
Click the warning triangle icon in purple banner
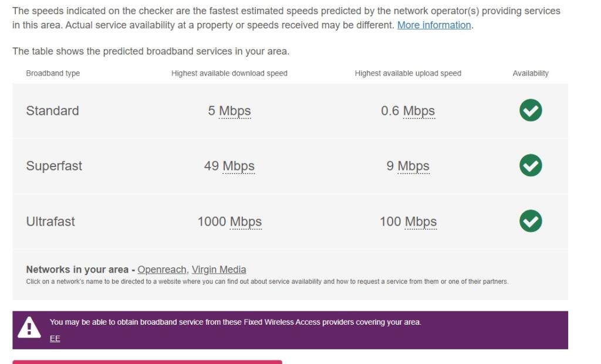coord(29,328)
